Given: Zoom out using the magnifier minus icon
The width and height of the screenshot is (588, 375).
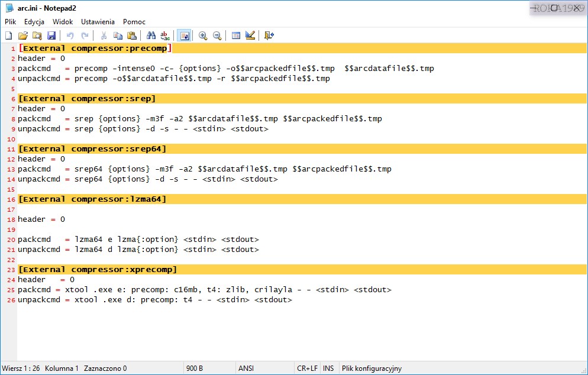Looking at the screenshot, I should pos(217,35).
